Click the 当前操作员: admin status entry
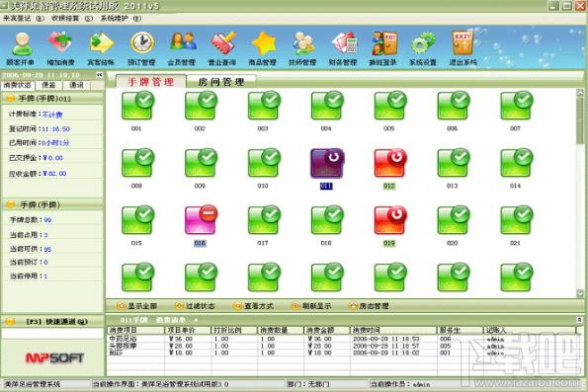 [x=400, y=384]
